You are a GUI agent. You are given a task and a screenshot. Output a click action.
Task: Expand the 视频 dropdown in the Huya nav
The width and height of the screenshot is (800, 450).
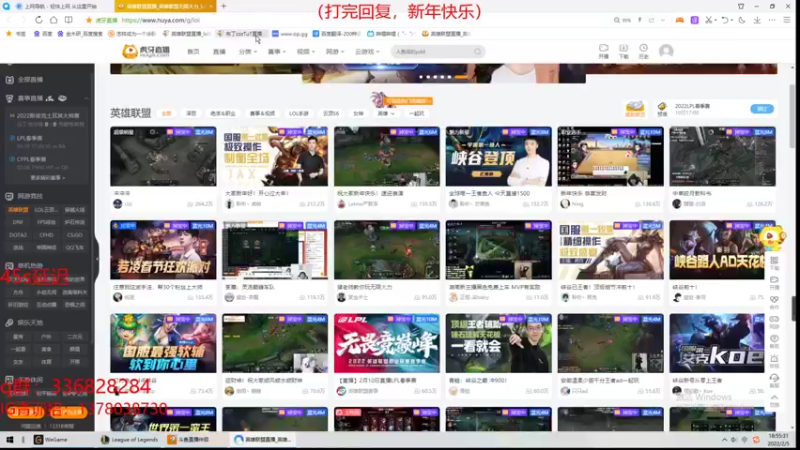pyautogui.click(x=306, y=52)
